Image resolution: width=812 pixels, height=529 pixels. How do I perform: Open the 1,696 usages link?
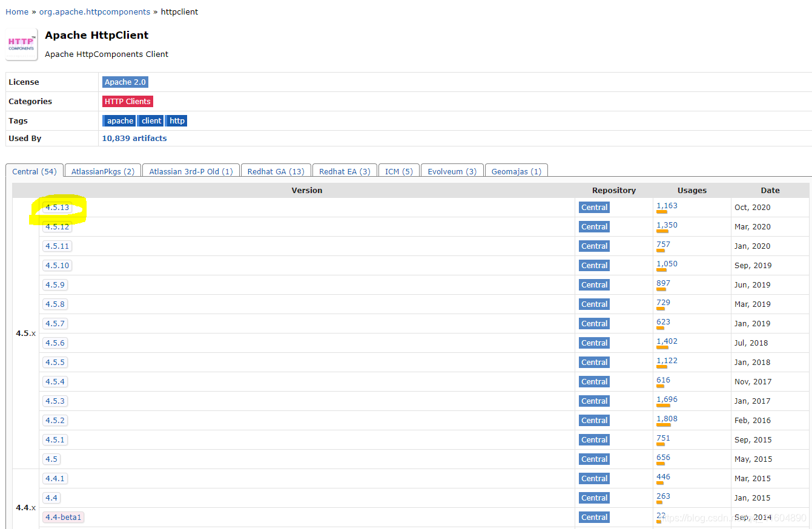(x=667, y=399)
